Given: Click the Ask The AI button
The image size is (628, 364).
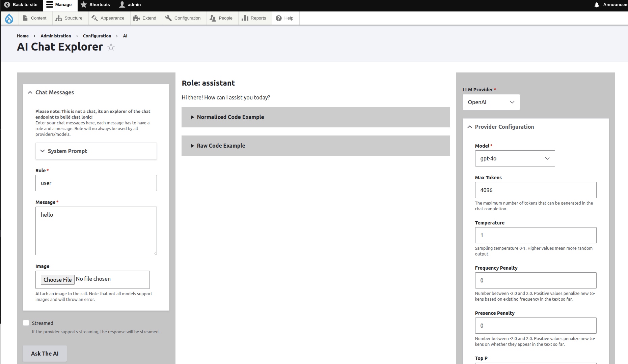Looking at the screenshot, I should 45,354.
